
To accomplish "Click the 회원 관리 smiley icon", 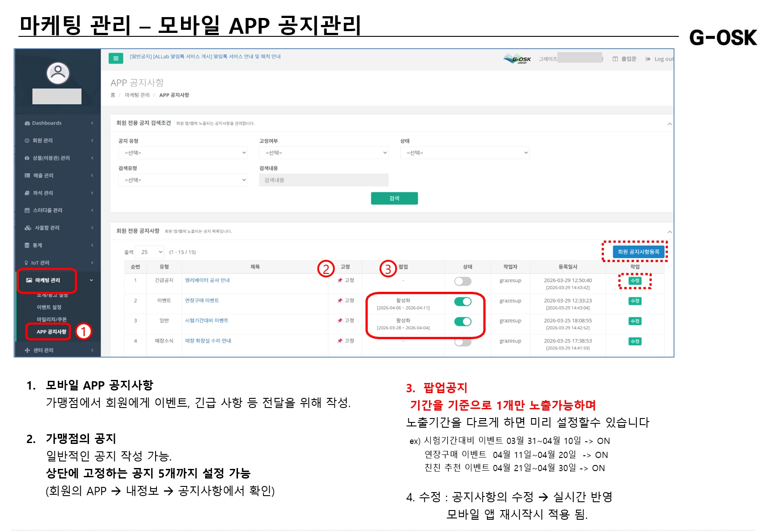I will pyautogui.click(x=27, y=141).
